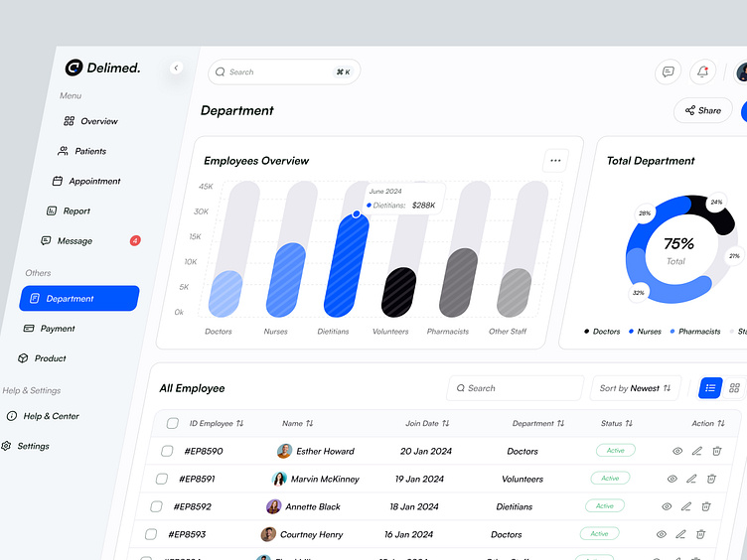This screenshot has width=747, height=560.
Task: Open Help & Center
Action: (x=43, y=416)
